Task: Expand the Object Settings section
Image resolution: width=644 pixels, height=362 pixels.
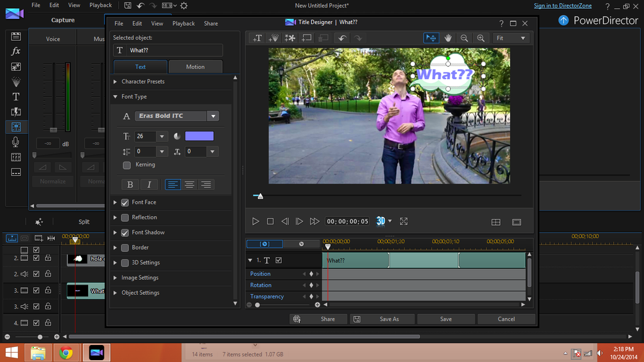Action: (x=140, y=292)
